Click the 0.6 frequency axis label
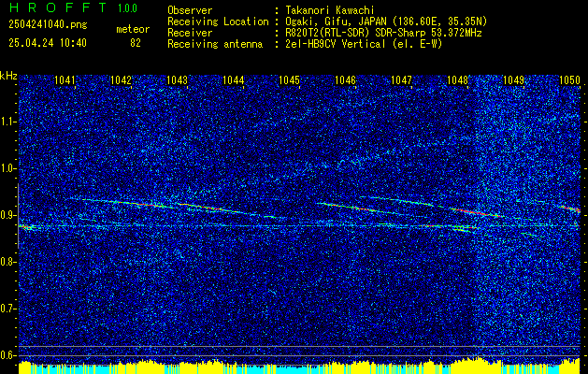588x374 pixels. [x=7, y=355]
